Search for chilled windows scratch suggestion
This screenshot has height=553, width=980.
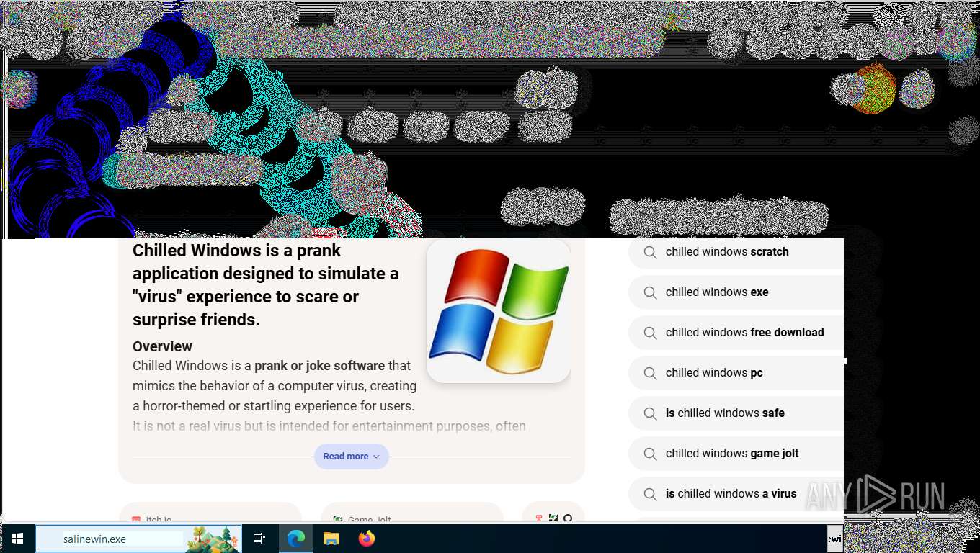pyautogui.click(x=736, y=252)
